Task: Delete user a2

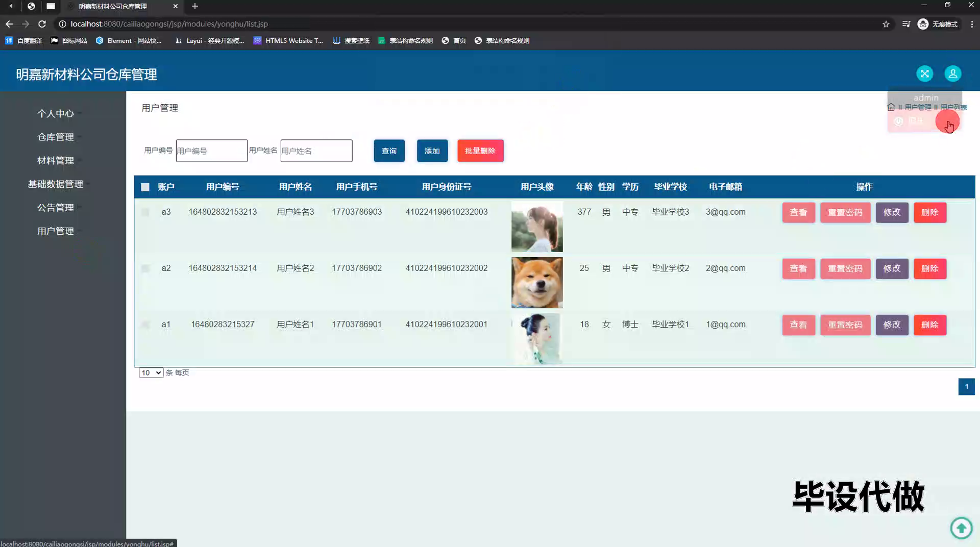Action: (x=930, y=269)
